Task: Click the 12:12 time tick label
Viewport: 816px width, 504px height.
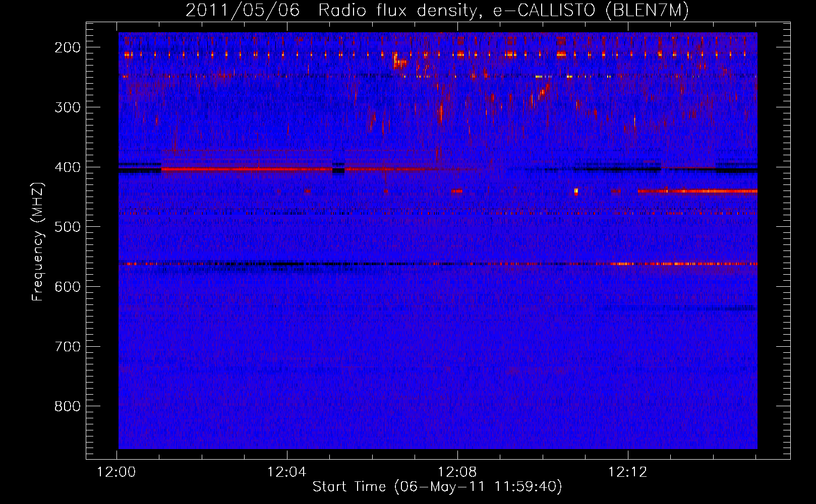Action: [628, 472]
